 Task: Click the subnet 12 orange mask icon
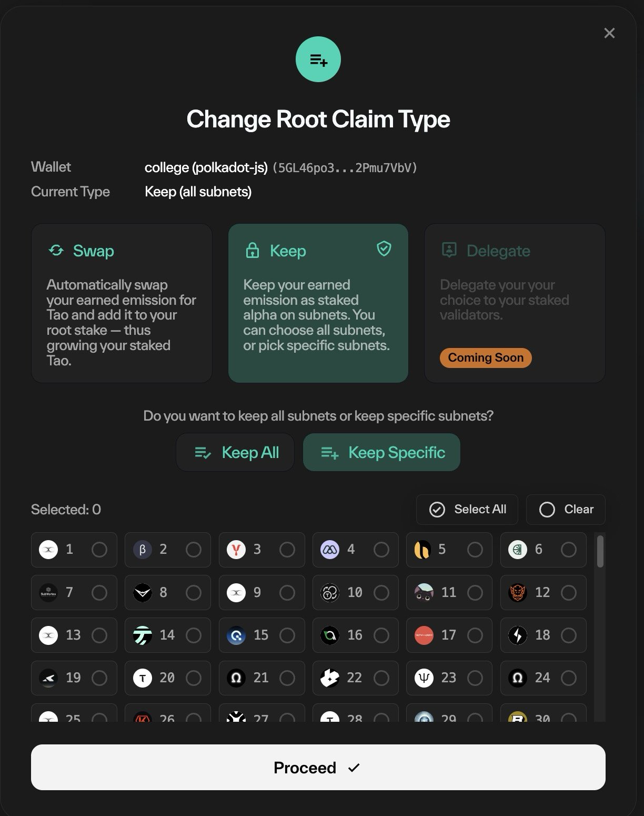[518, 593]
